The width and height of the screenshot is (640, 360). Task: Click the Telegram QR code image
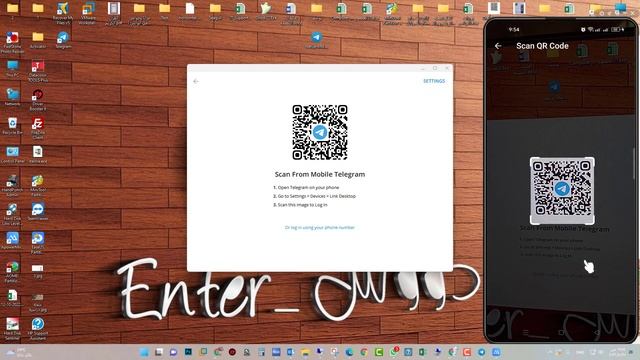point(320,132)
